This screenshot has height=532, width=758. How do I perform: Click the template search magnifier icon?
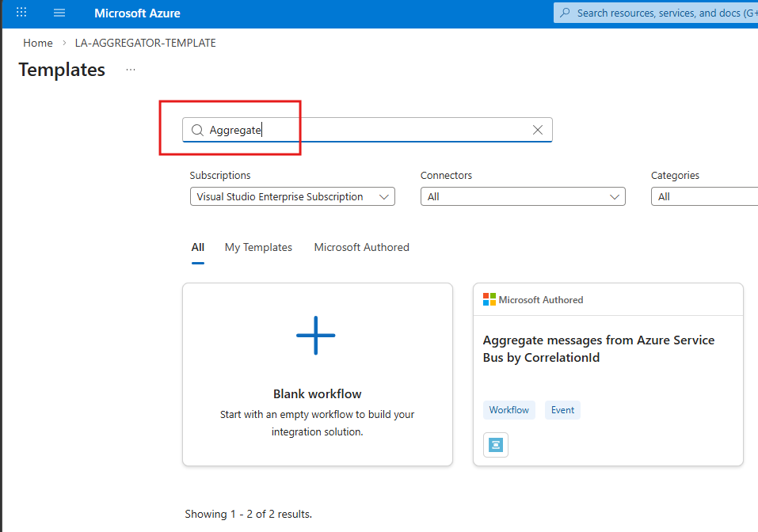coord(197,130)
